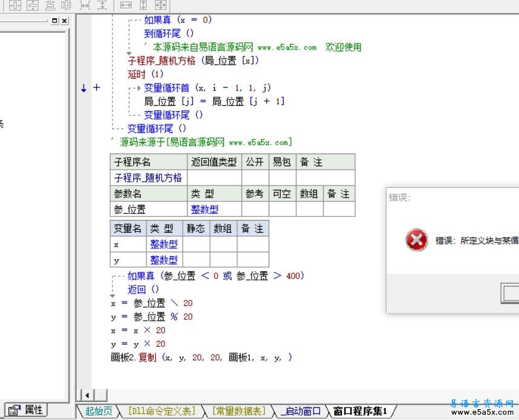
Task: Switch to the 起始页 tab
Action: coord(99,411)
